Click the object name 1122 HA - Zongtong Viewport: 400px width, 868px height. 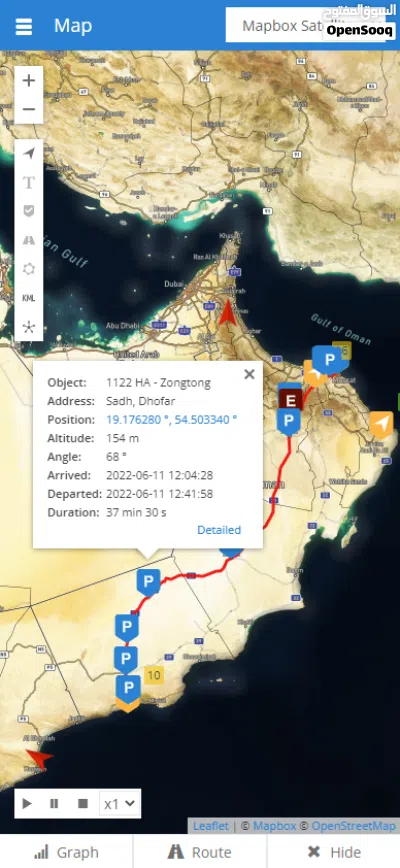[158, 383]
